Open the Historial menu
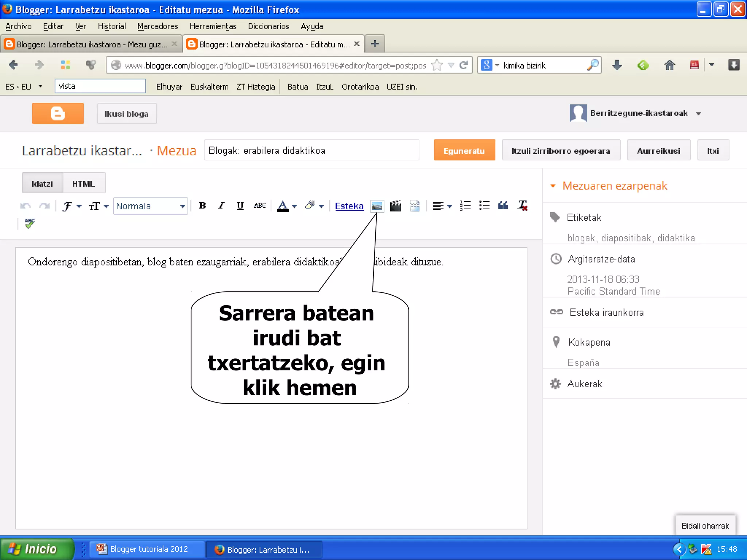The width and height of the screenshot is (747, 560). click(112, 26)
